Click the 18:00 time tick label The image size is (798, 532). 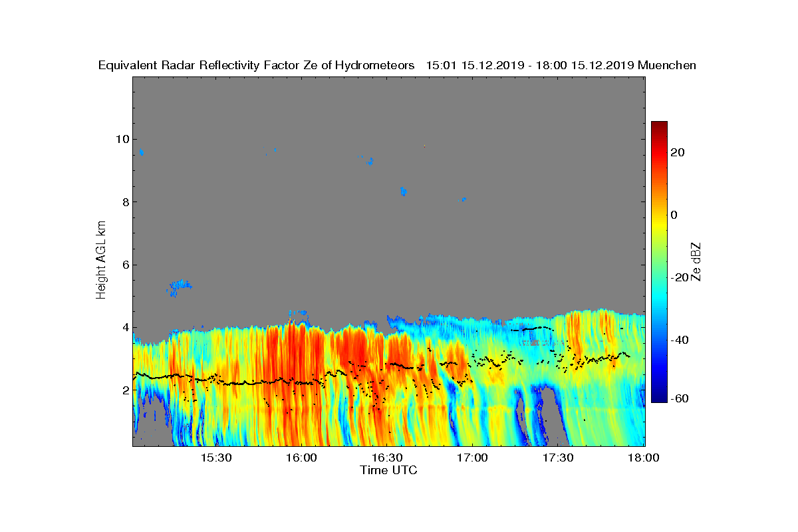643,458
